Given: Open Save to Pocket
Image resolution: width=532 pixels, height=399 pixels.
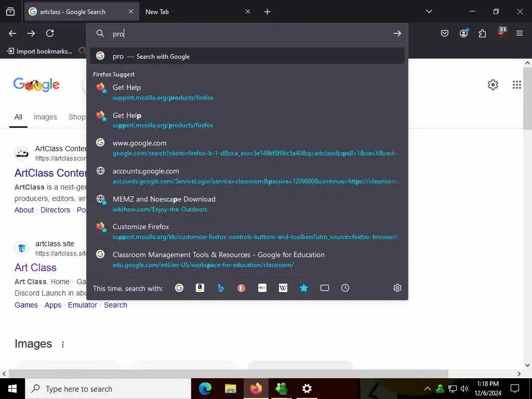Looking at the screenshot, I should [x=445, y=33].
